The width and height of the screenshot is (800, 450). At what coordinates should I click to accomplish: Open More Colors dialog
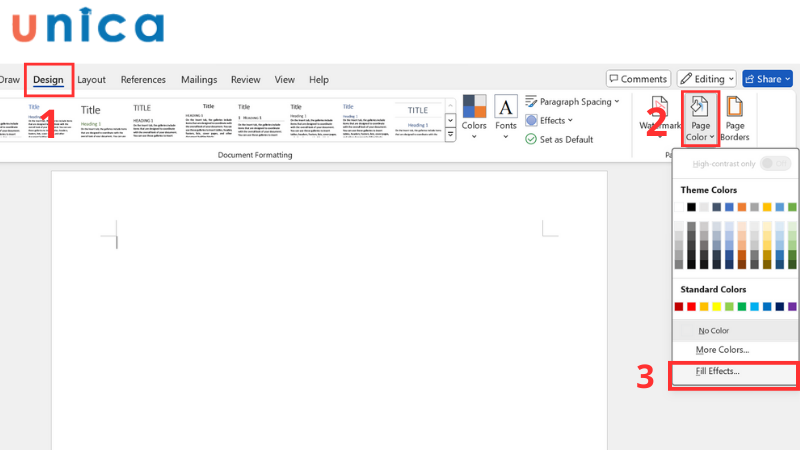tap(735, 350)
